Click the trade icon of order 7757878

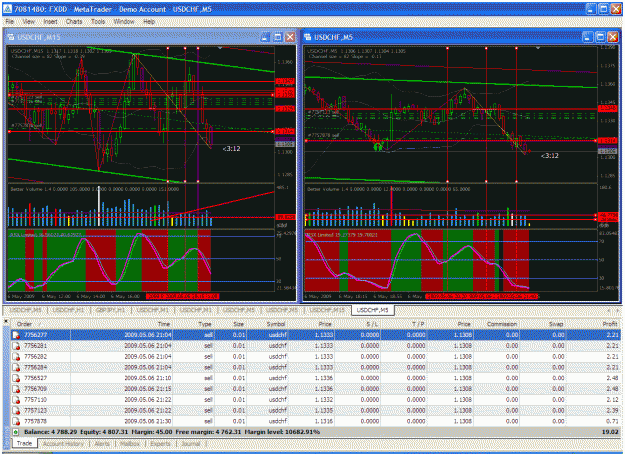tap(16, 421)
